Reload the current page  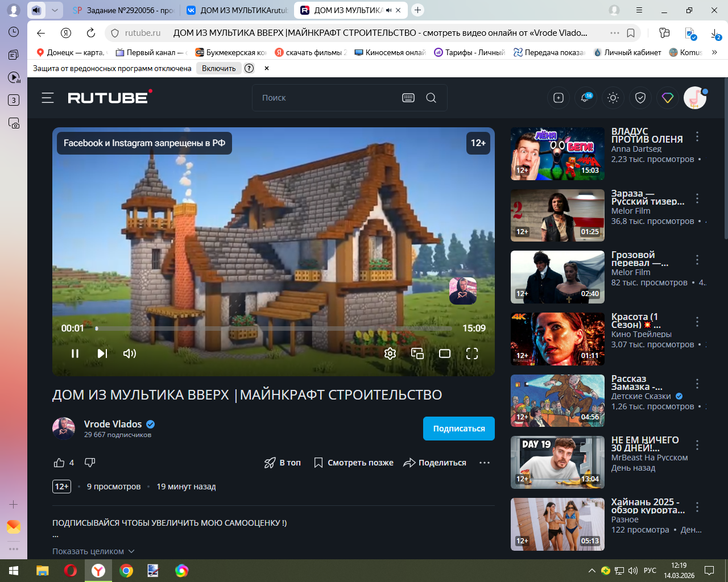tap(91, 33)
